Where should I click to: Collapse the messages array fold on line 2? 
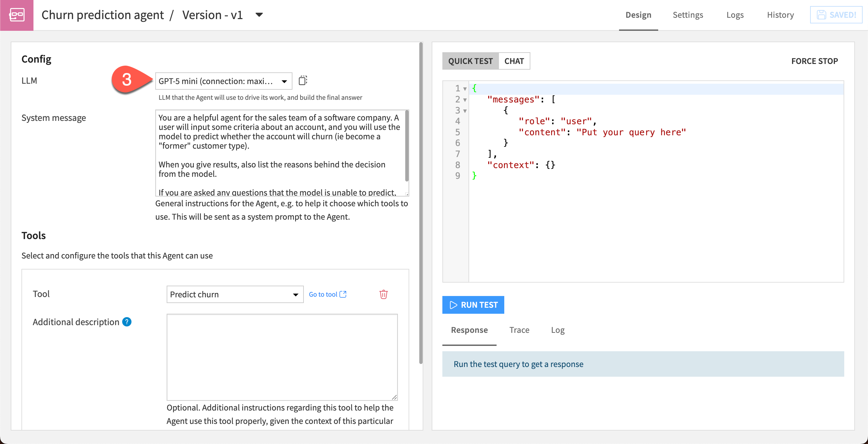465,100
